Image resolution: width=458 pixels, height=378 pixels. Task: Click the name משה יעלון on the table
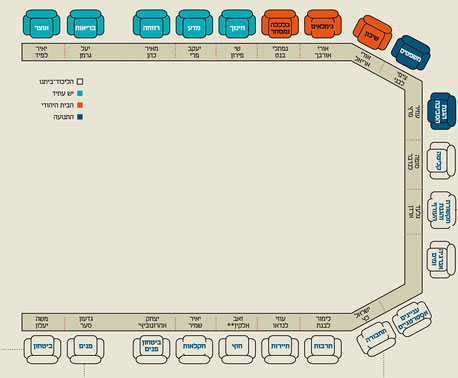(42, 322)
